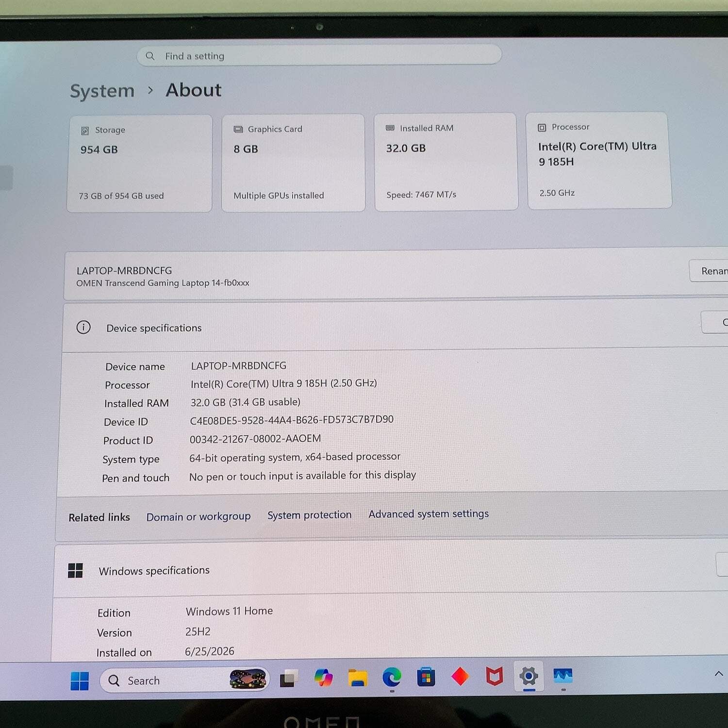Screen dimensions: 728x728
Task: Launch Copilot from the taskbar
Action: click(323, 678)
